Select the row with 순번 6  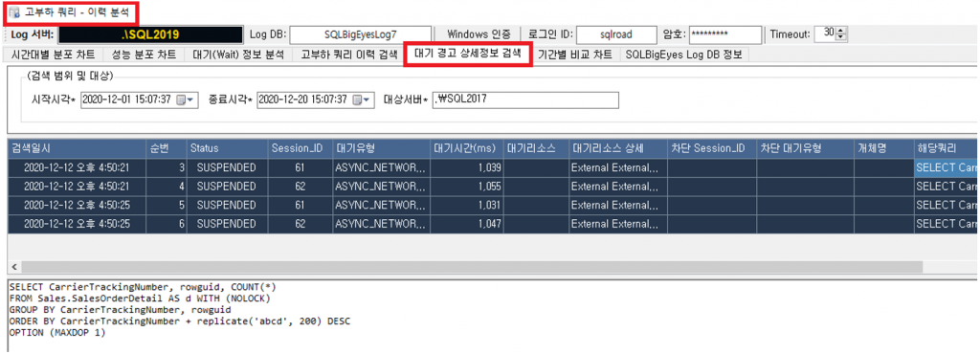click(x=492, y=224)
